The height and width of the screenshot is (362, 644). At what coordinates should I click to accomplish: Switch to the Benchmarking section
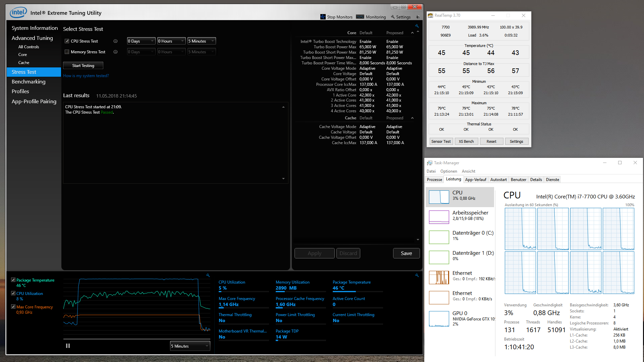coord(29,82)
